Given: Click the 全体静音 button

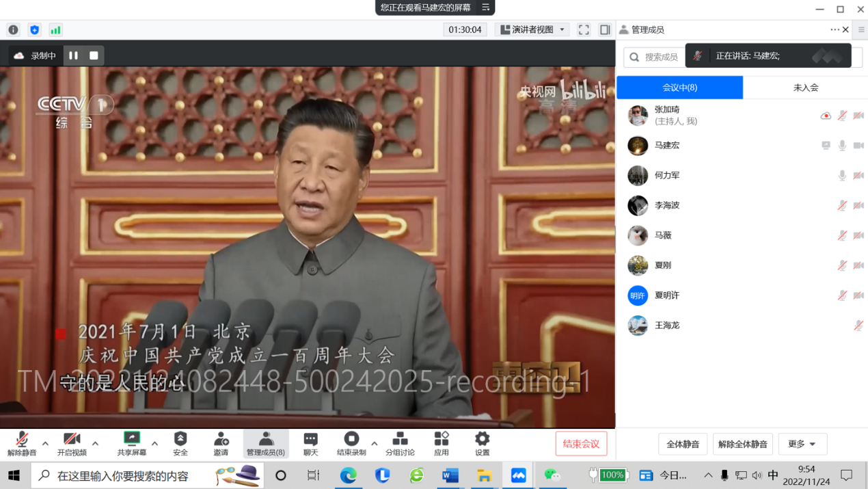Looking at the screenshot, I should click(683, 444).
